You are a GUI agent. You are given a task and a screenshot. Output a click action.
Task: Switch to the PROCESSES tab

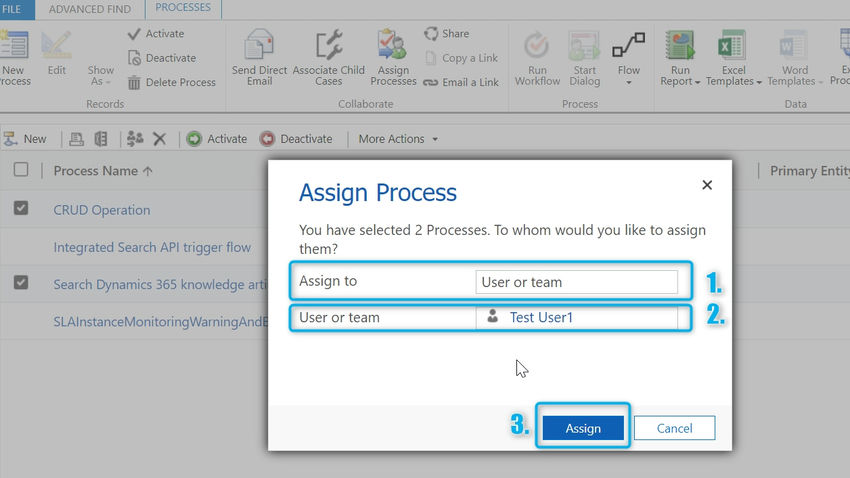(x=183, y=8)
